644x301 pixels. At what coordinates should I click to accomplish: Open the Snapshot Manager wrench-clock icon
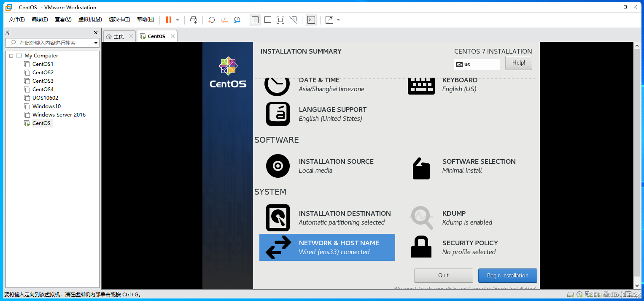pos(237,20)
